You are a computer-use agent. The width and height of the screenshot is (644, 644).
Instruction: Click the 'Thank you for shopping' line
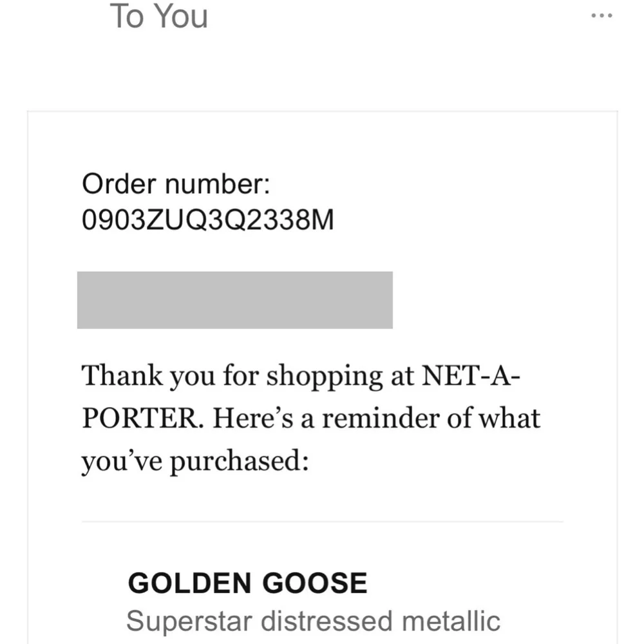251,376
